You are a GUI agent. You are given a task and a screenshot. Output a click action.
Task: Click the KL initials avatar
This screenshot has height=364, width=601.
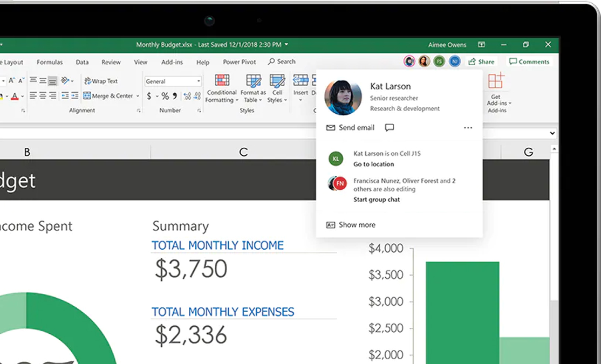[x=336, y=159]
